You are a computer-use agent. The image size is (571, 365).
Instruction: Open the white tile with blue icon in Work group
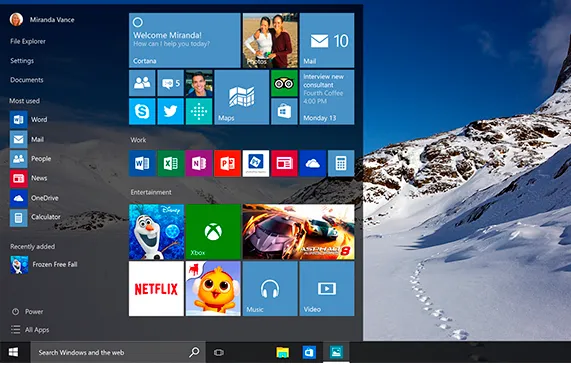[256, 163]
